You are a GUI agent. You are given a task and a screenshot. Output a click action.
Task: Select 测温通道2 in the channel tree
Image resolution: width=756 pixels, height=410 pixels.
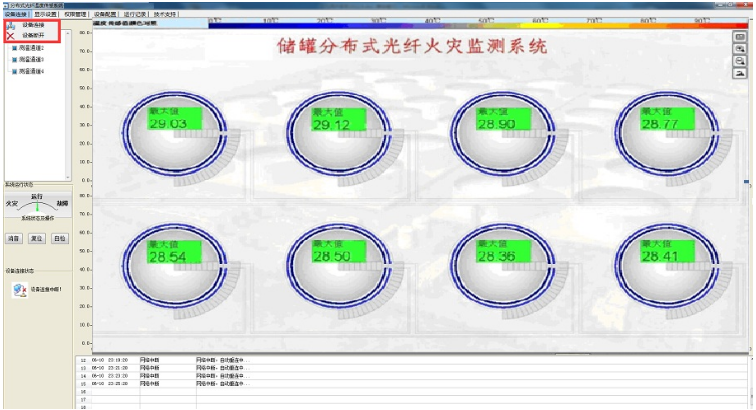point(34,48)
